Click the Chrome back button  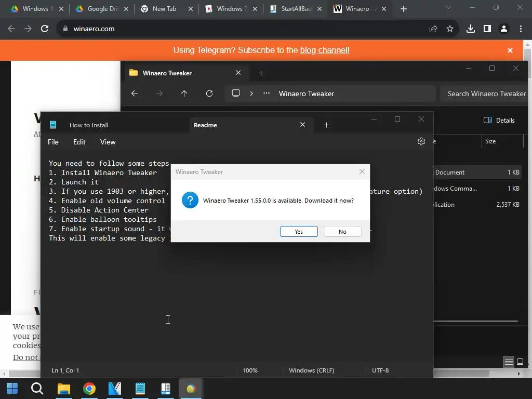click(x=11, y=29)
